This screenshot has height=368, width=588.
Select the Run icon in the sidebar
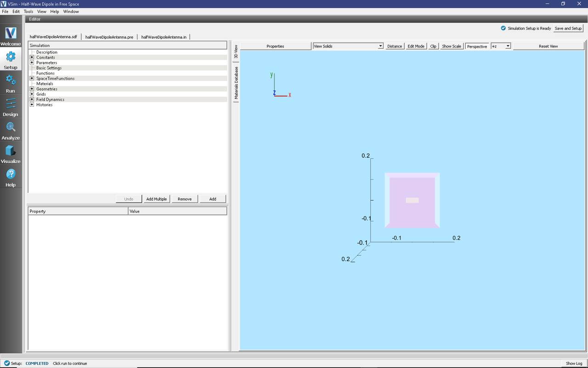point(10,82)
